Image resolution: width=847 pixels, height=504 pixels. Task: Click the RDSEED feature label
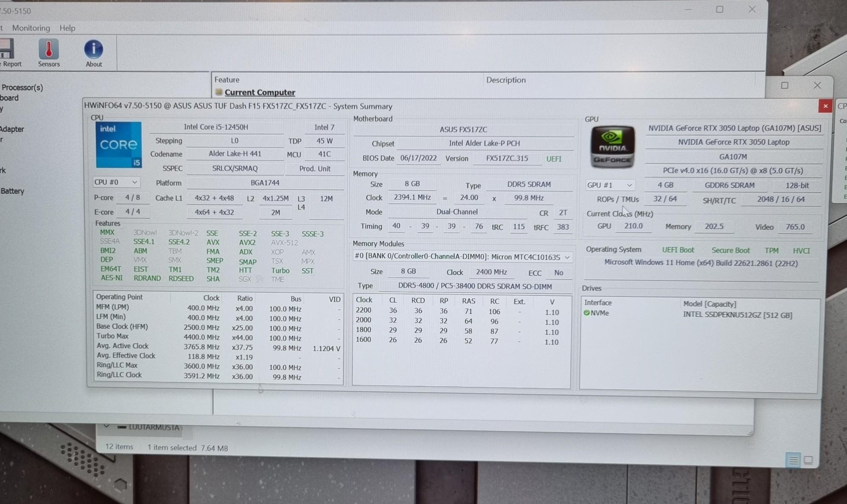click(x=181, y=278)
